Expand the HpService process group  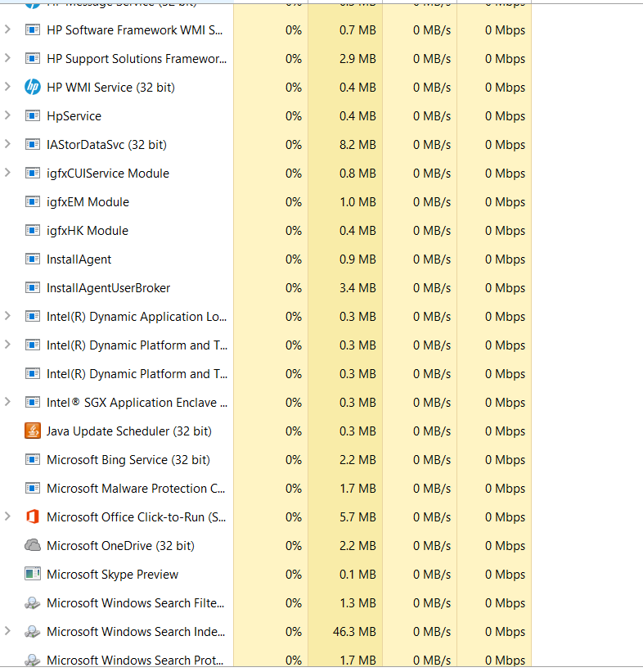7,115
